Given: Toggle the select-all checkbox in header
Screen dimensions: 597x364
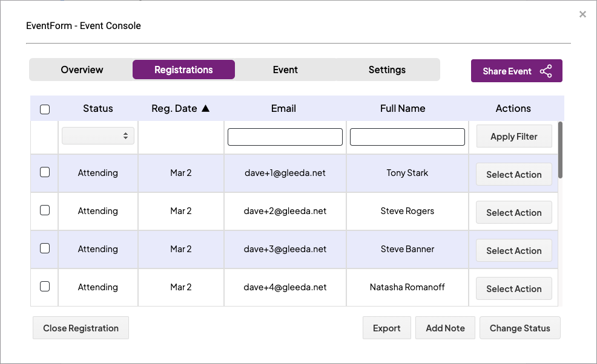Looking at the screenshot, I should pos(45,109).
